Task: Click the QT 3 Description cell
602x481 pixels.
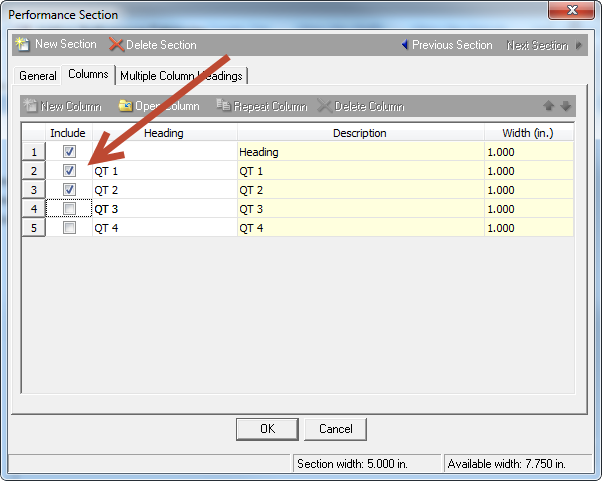Action: tap(361, 208)
